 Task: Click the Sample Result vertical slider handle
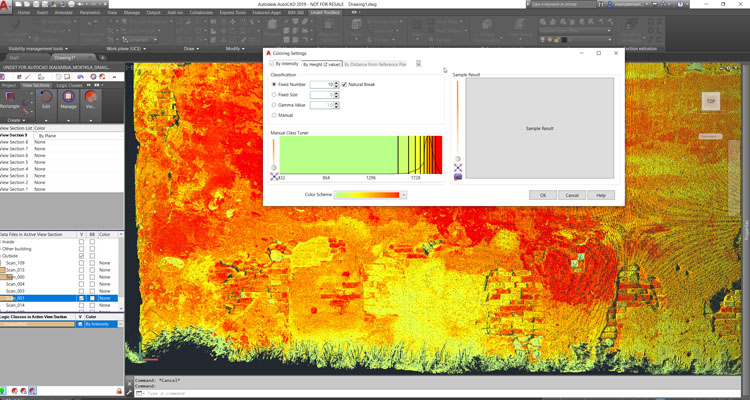click(458, 158)
